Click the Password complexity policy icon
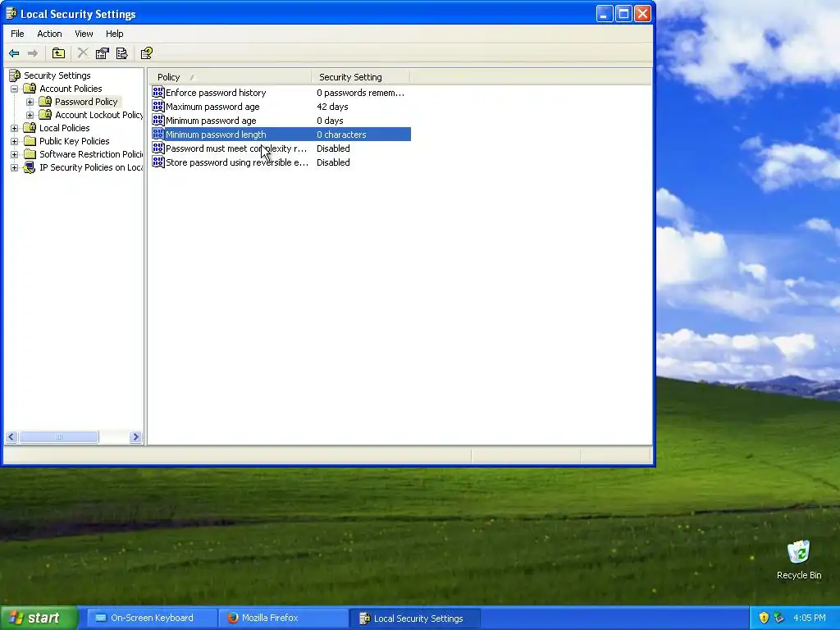Viewport: 840px width, 630px height. [158, 148]
